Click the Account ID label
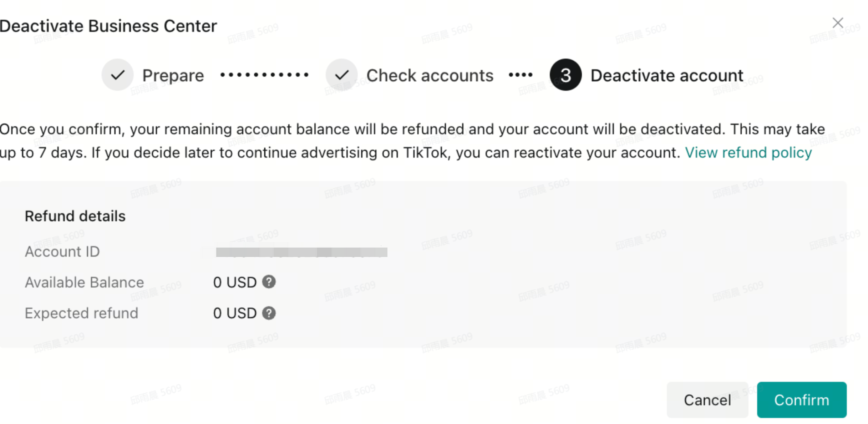868x424 pixels. tap(62, 252)
